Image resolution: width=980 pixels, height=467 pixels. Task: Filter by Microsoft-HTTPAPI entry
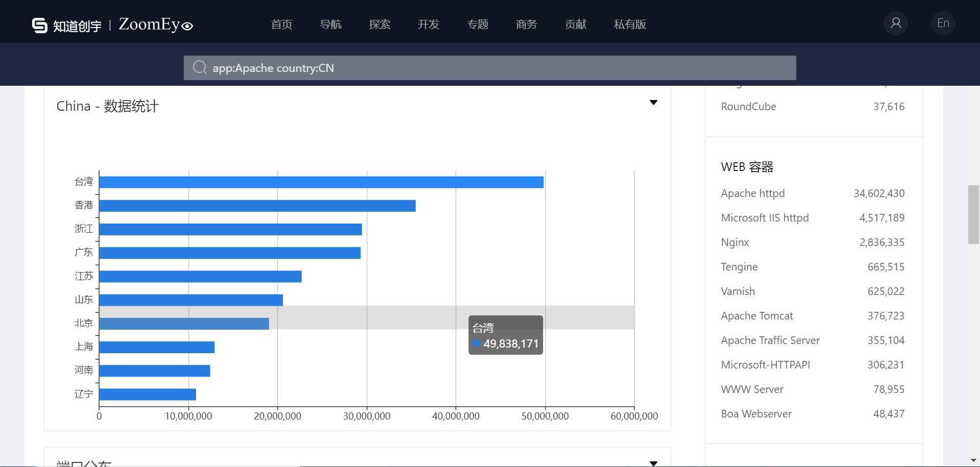[765, 365]
